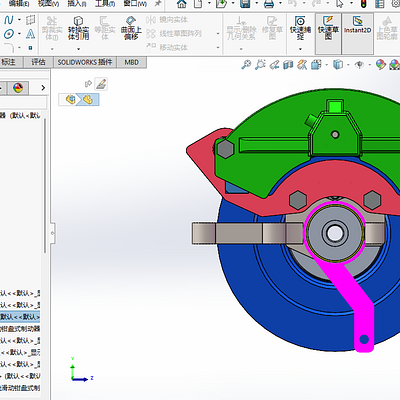Click Linear Sketch Pattern (线性草图阵列)
Viewport: 400px width, 400px height.
(175, 34)
